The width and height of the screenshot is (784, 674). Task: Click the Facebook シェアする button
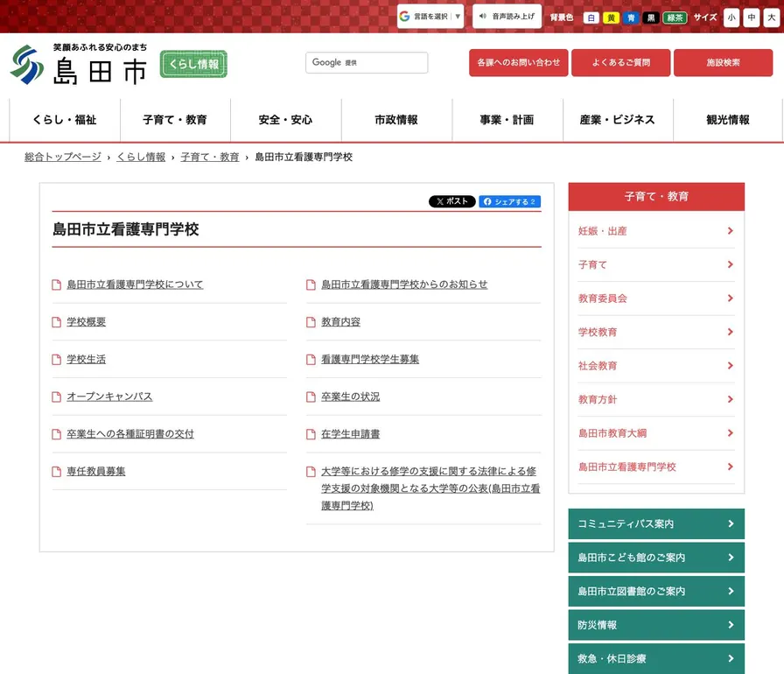509,201
